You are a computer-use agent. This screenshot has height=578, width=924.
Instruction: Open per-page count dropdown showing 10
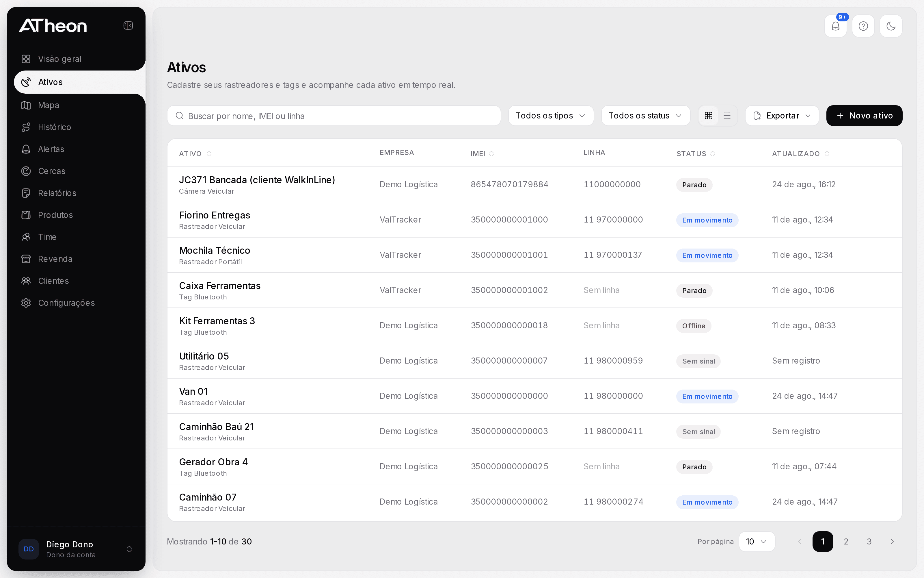(757, 541)
